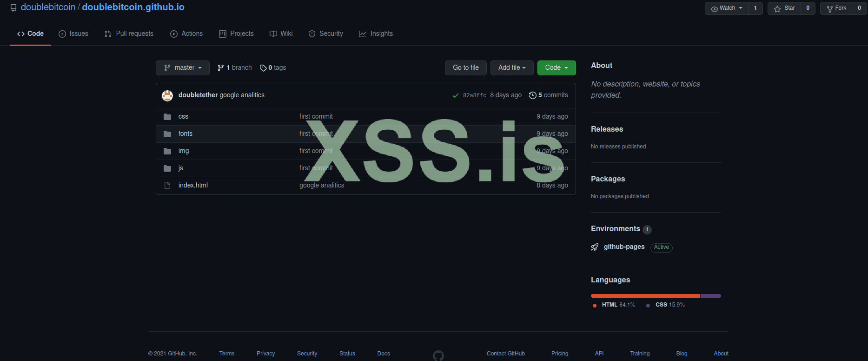Click the doubletether avatar image

(167, 95)
